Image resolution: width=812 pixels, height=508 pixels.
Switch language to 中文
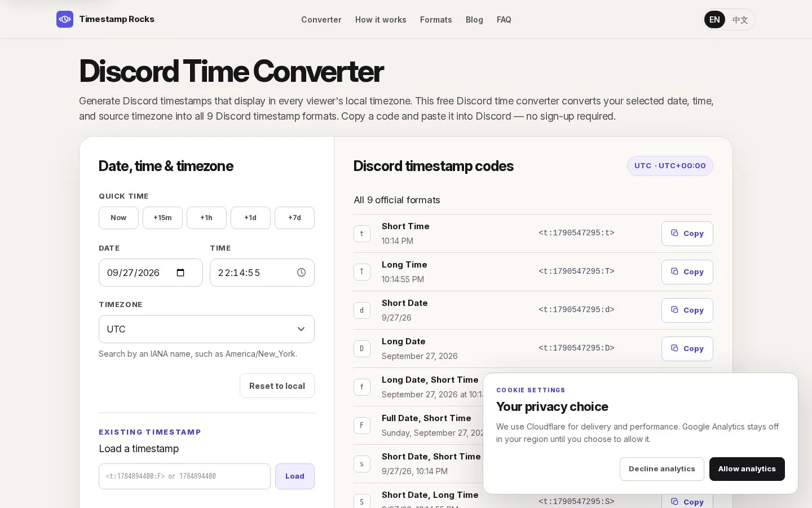pyautogui.click(x=740, y=20)
